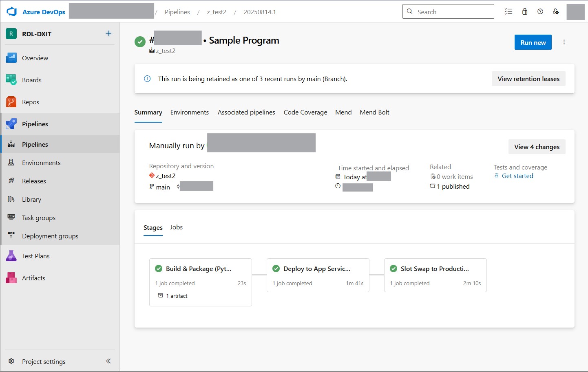Open the User settings icon

tap(556, 11)
